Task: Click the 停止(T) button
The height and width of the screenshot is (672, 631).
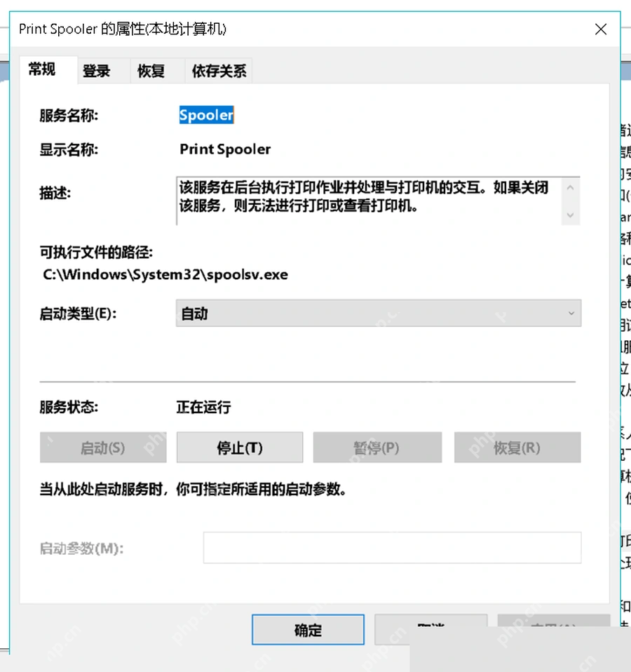Action: tap(240, 448)
